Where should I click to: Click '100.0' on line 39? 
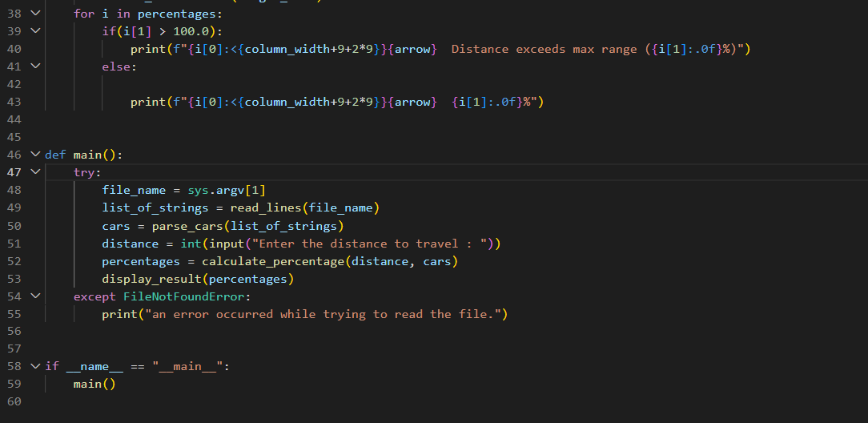191,31
